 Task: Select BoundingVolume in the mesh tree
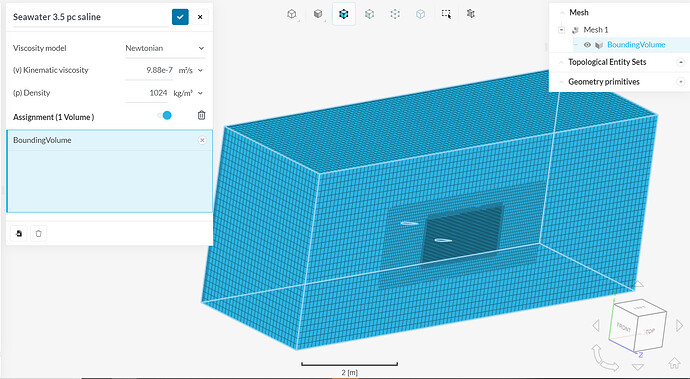(636, 44)
